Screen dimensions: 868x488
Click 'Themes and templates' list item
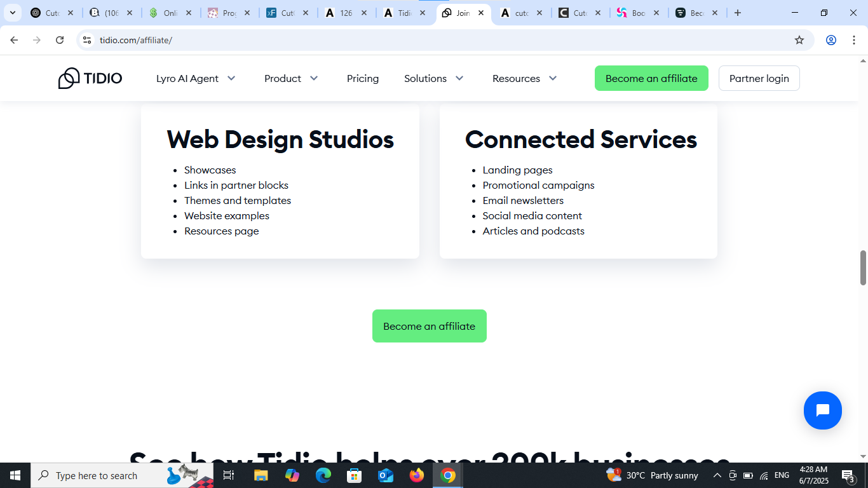[x=238, y=200]
